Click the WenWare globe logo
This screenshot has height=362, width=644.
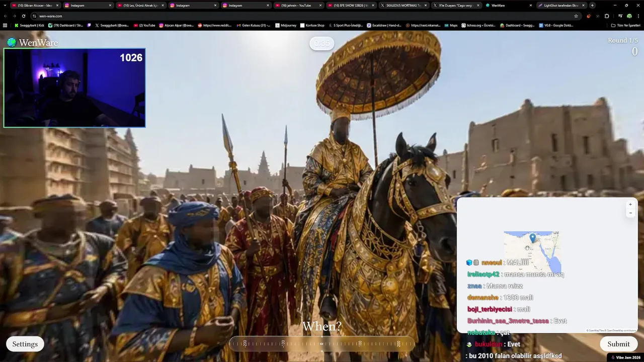(12, 43)
